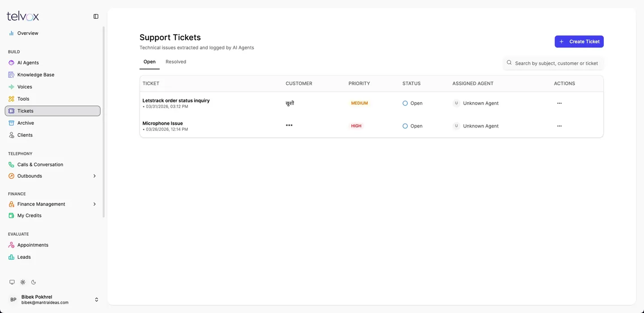Click the telvox logo
Screen dimensions: 644x313
tap(23, 16)
